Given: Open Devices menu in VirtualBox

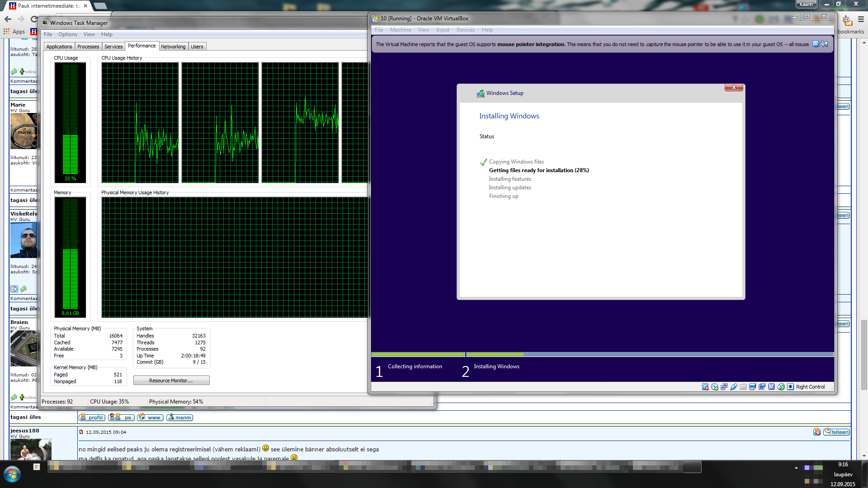Looking at the screenshot, I should click(x=465, y=30).
